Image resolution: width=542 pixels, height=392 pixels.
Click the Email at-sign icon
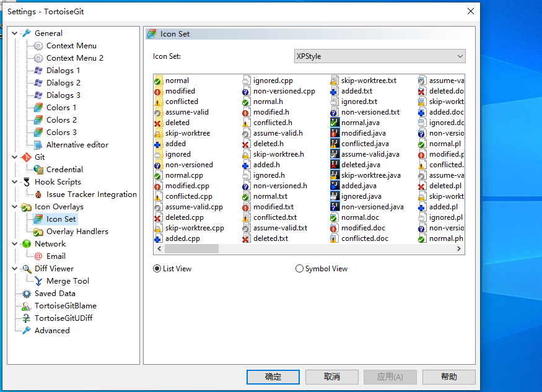coord(38,256)
